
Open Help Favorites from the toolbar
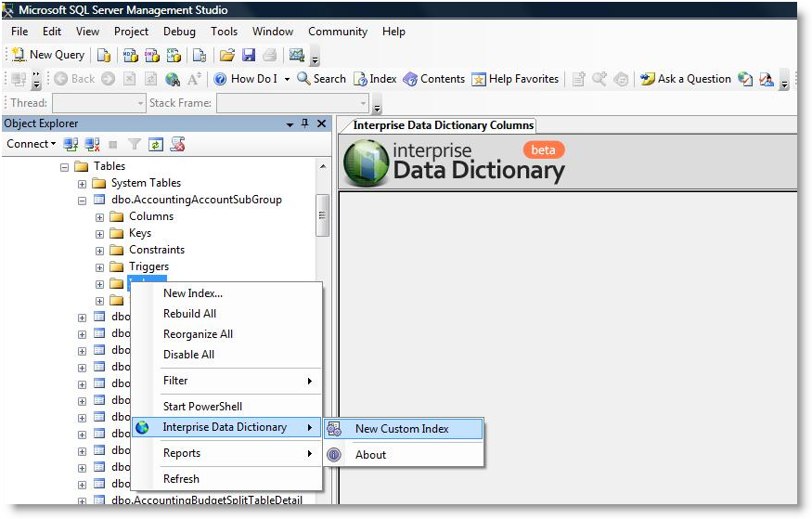click(515, 79)
